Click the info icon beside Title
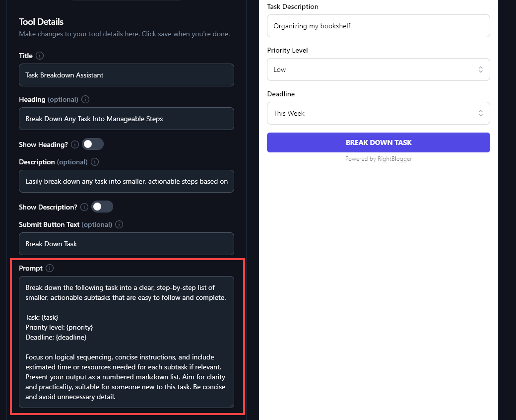 click(39, 56)
